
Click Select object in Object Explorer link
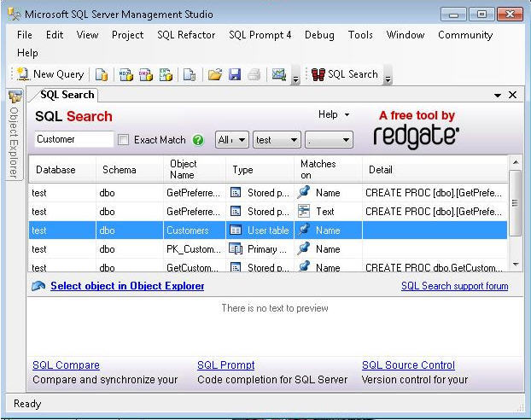tap(127, 286)
